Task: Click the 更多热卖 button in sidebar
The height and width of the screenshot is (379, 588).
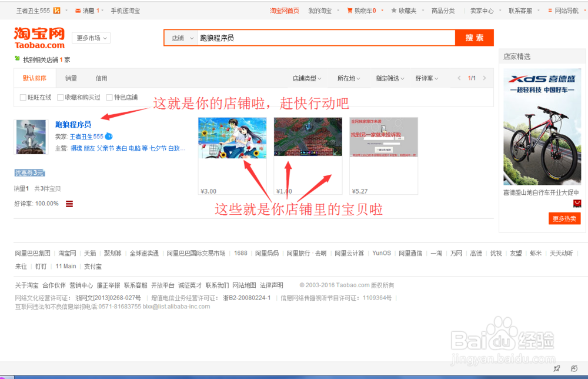Action: pos(564,218)
